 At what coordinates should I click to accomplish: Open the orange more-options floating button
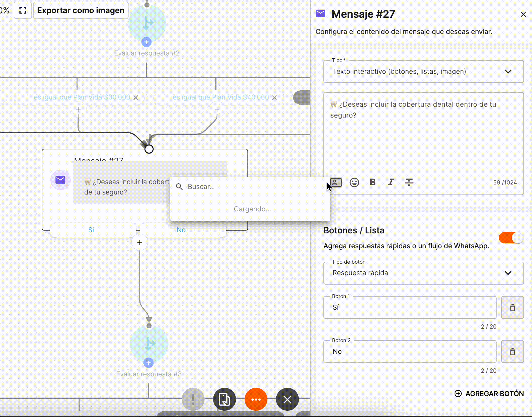point(256,399)
